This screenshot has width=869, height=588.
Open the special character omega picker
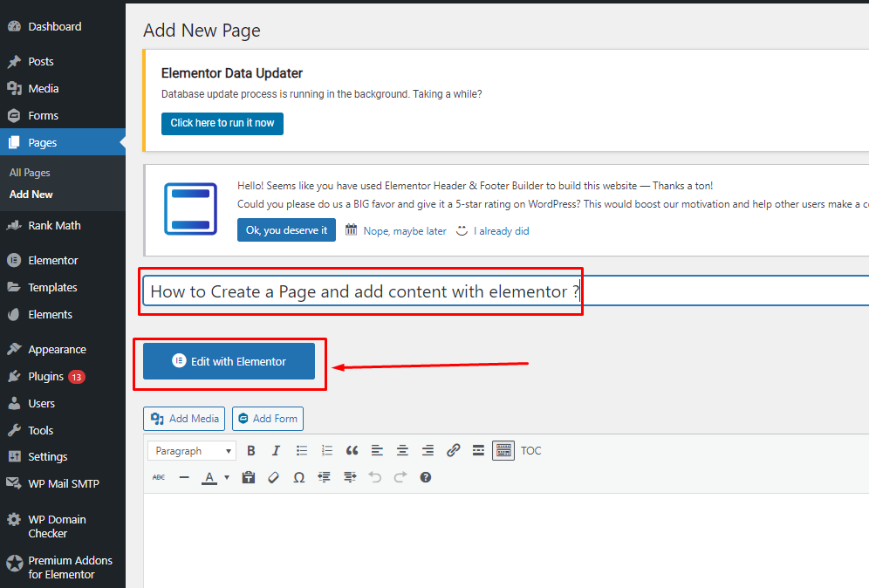pos(298,477)
